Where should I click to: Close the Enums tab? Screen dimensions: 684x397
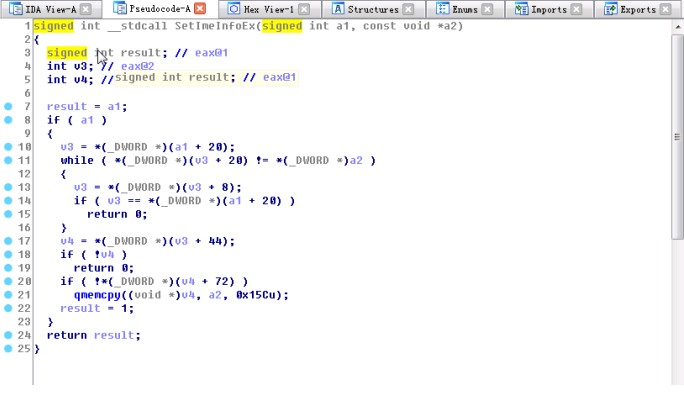[488, 9]
